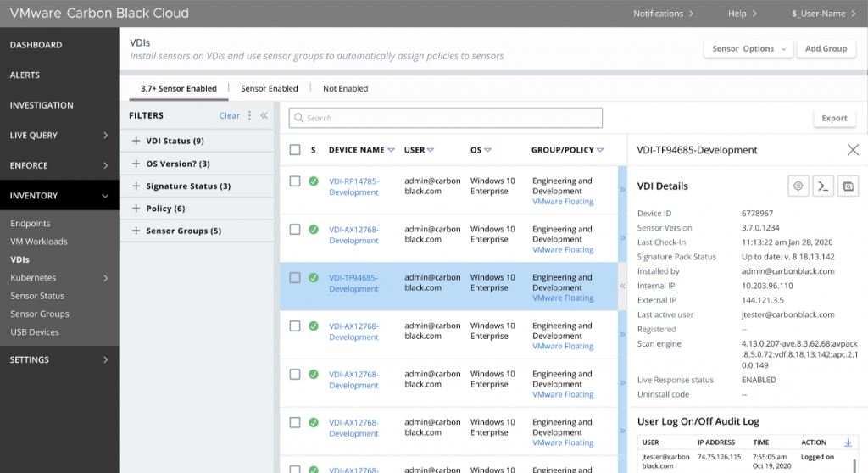Open the Live Response terminal icon

point(822,186)
